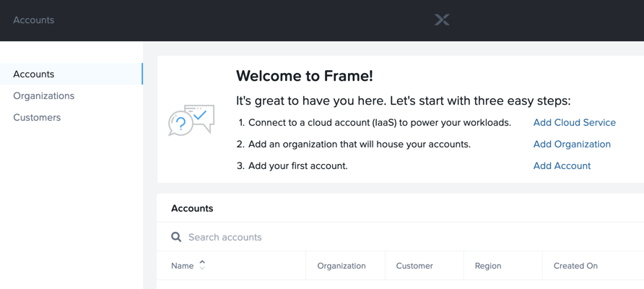Click the Add Account link
The width and height of the screenshot is (644, 289).
(562, 165)
